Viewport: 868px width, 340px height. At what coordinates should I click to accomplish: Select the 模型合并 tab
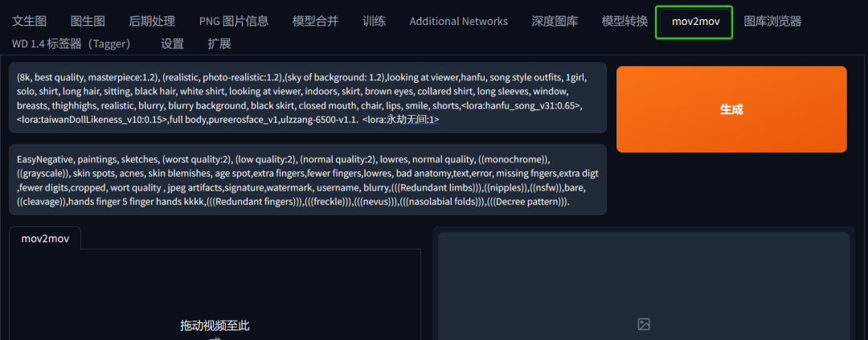click(316, 22)
